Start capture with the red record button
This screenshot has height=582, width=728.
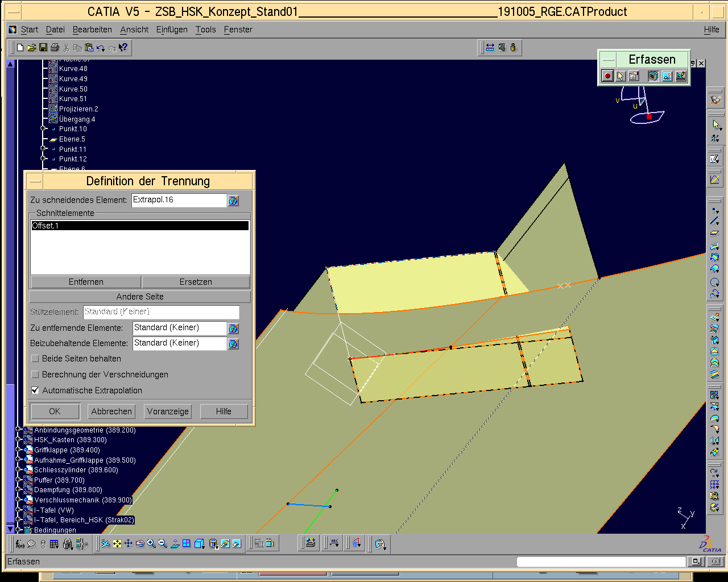pos(607,76)
